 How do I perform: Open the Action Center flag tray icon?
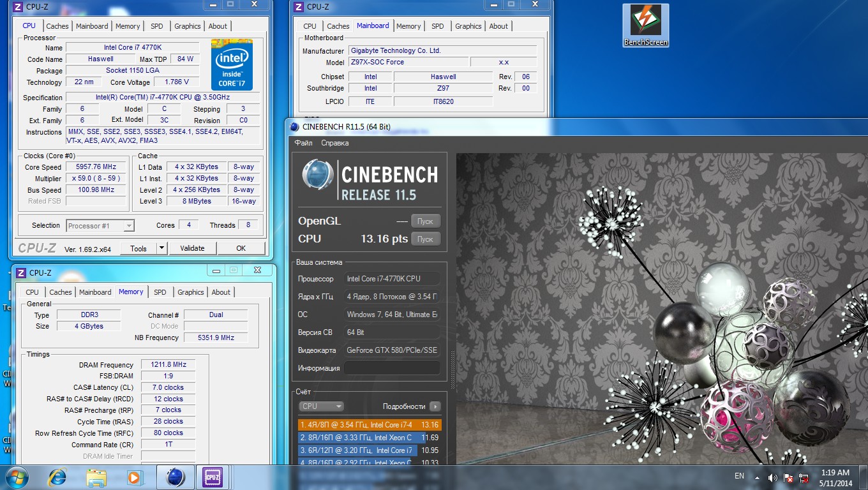click(x=788, y=477)
